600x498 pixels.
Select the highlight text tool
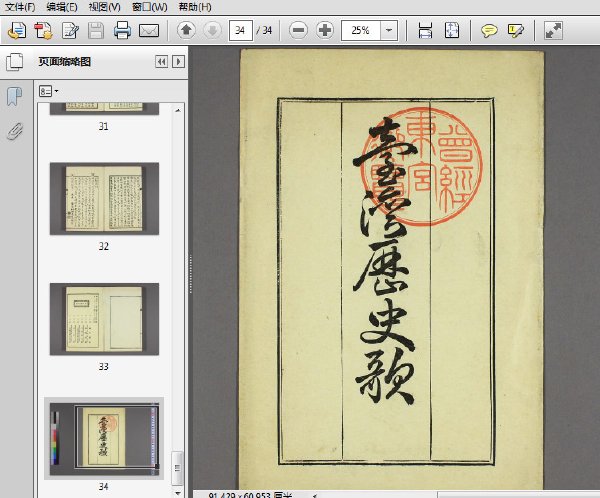coord(515,30)
